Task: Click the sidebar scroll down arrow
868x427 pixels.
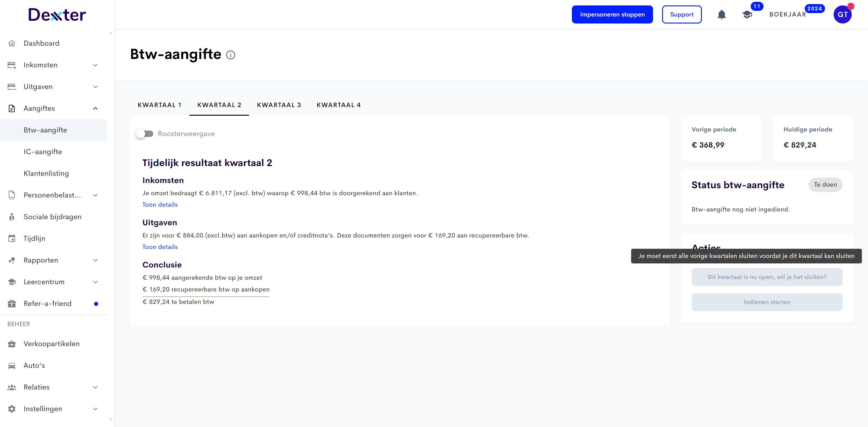Action: pos(111,420)
